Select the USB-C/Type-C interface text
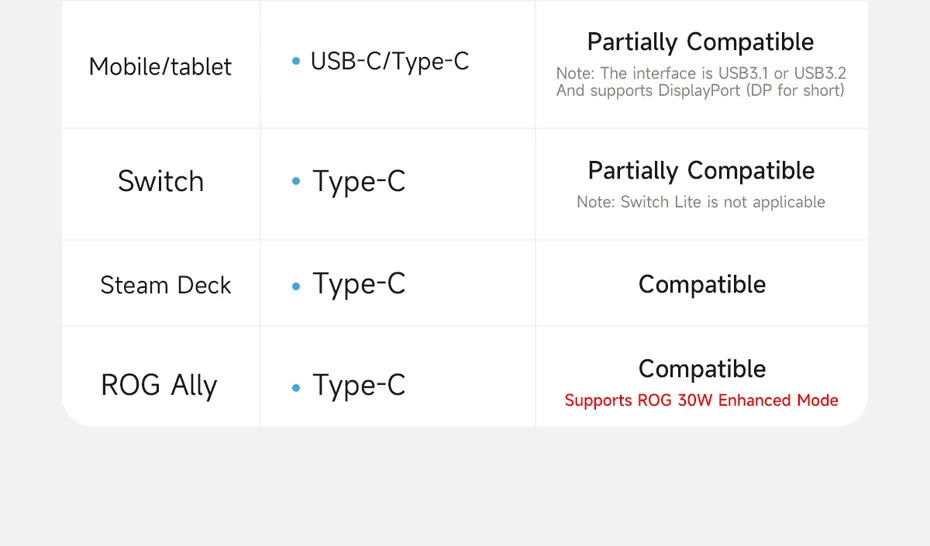 tap(389, 62)
